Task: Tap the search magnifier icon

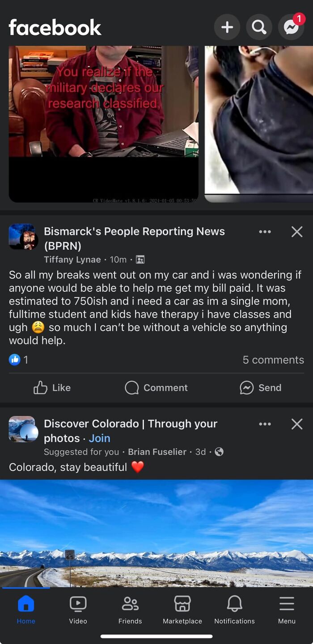Action: (x=259, y=27)
